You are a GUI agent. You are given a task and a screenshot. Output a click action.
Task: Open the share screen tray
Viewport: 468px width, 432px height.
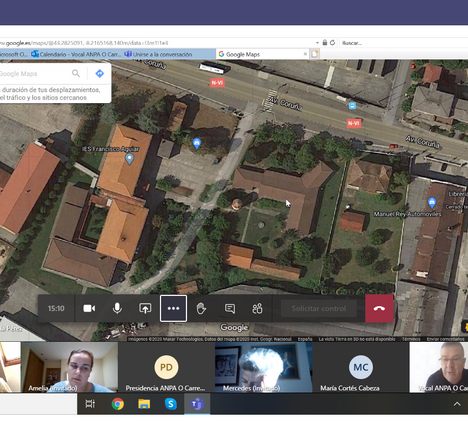point(145,309)
